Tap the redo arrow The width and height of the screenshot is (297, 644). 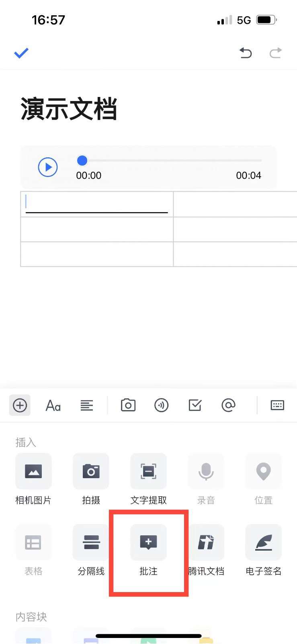coord(275,53)
